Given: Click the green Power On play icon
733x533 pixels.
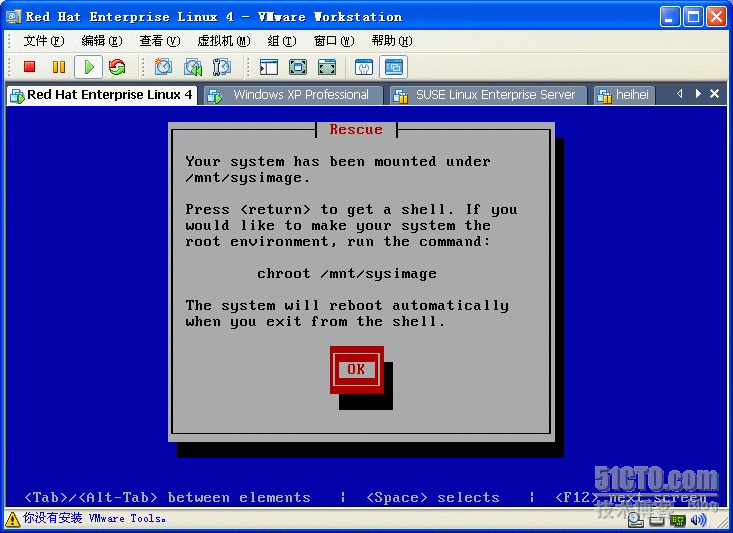Looking at the screenshot, I should pos(89,67).
